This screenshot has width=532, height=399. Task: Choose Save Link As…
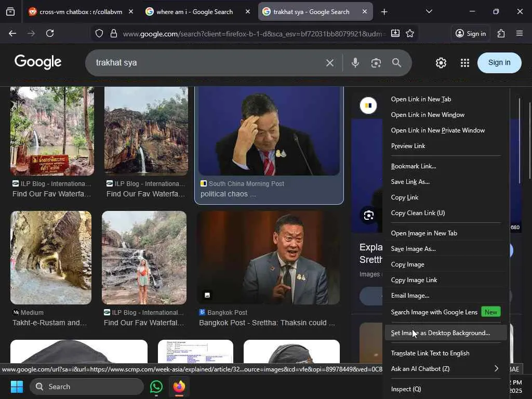tap(445, 182)
